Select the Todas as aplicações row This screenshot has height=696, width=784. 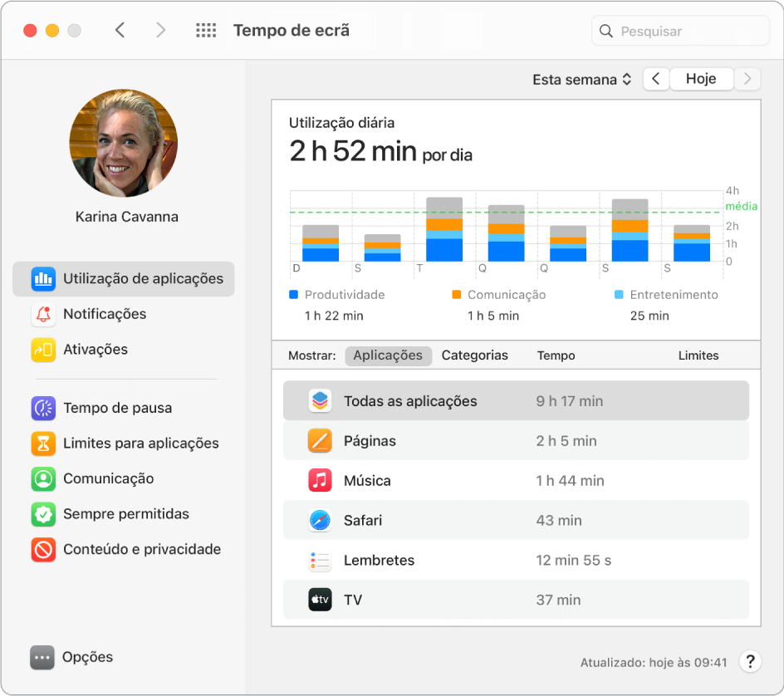click(x=516, y=401)
